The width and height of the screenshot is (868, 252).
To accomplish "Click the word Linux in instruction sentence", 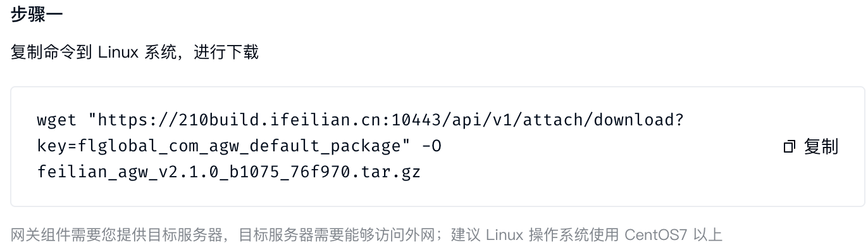I will (118, 52).
